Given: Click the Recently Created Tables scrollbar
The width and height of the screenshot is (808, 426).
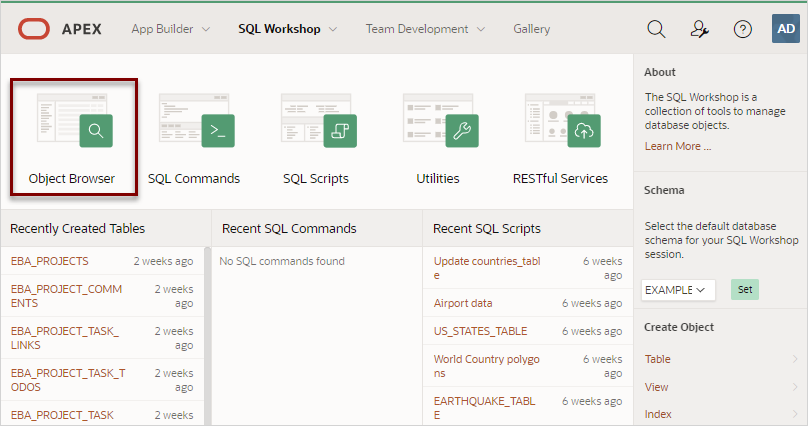Looking at the screenshot, I should (208, 336).
